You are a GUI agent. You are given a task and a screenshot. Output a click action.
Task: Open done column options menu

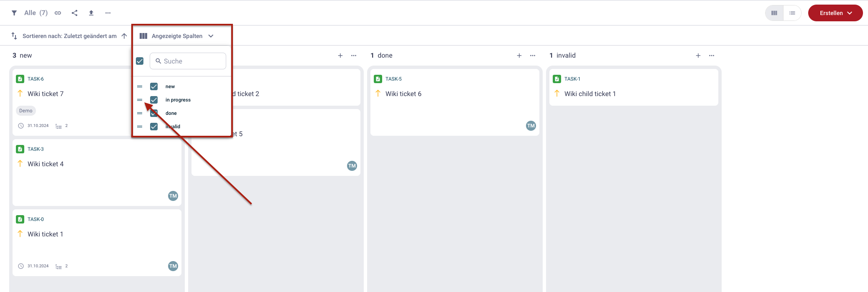[533, 56]
